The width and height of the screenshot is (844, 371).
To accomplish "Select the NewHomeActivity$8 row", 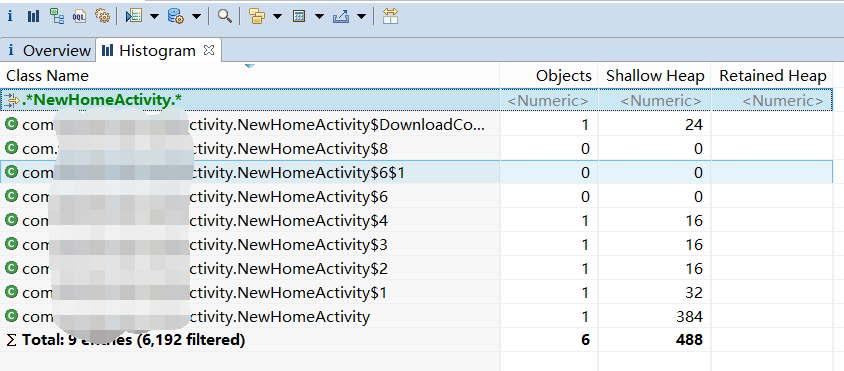I will pos(417,149).
